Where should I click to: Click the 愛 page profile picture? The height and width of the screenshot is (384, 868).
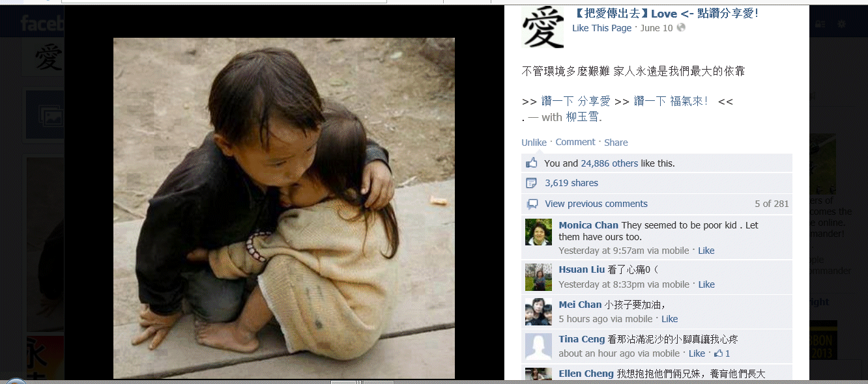pyautogui.click(x=542, y=27)
